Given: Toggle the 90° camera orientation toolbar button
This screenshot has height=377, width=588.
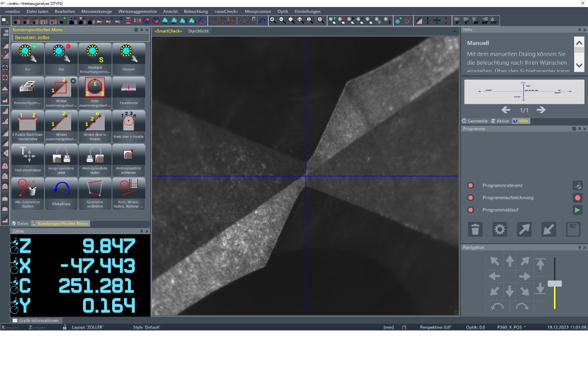Looking at the screenshot, I should (475, 20).
